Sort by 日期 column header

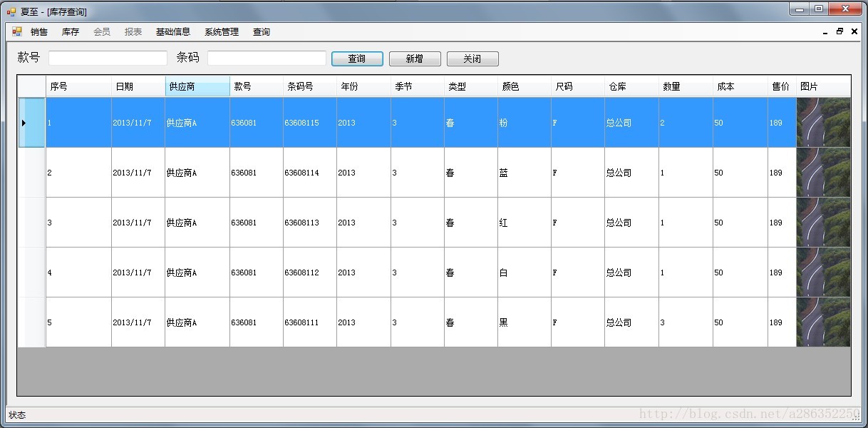coord(138,86)
